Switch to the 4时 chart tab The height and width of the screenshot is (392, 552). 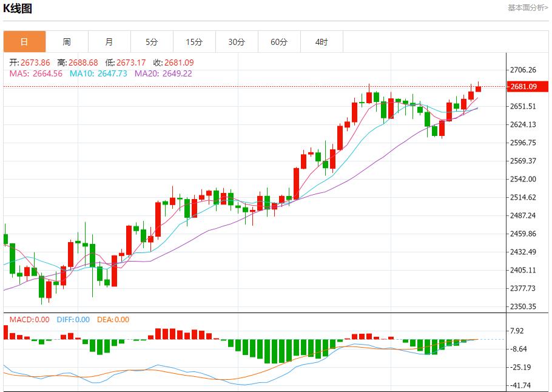321,42
